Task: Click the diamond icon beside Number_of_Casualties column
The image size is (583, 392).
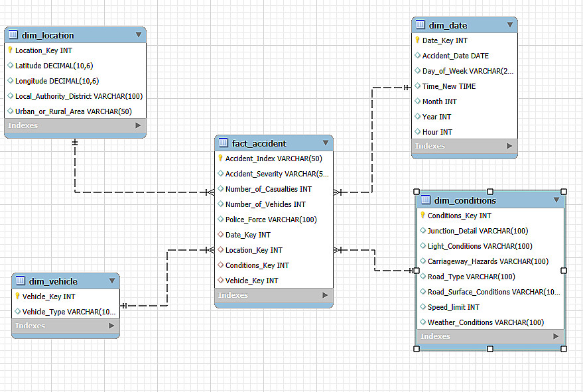Action: tap(220, 188)
